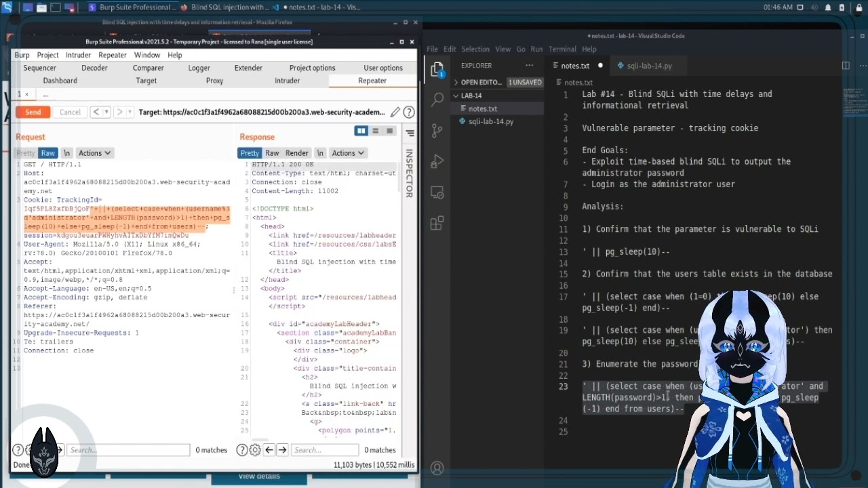Switch Request view to Pretty

point(26,153)
